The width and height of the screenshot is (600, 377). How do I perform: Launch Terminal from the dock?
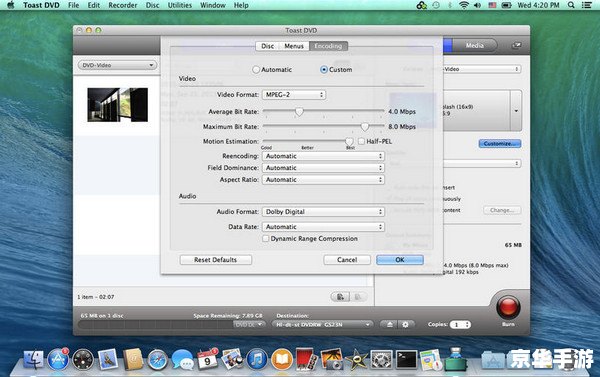click(406, 360)
